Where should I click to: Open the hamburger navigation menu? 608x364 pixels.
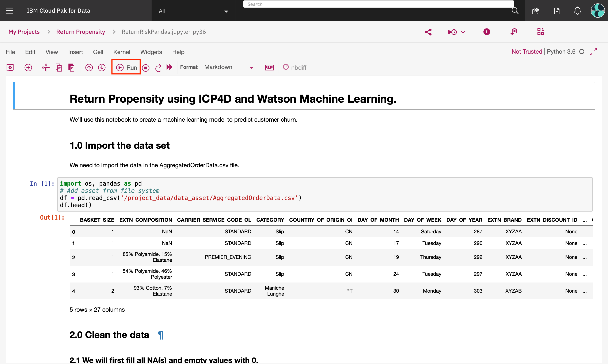[x=9, y=11]
